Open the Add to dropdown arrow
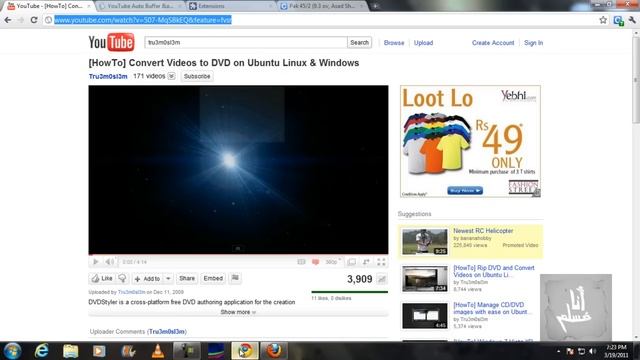This screenshot has height=360, width=640. [x=168, y=278]
